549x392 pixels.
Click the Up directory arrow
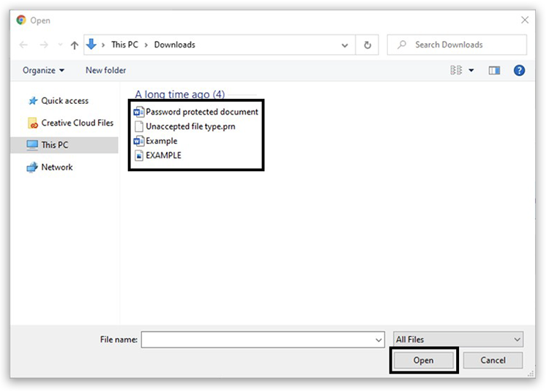tap(74, 45)
